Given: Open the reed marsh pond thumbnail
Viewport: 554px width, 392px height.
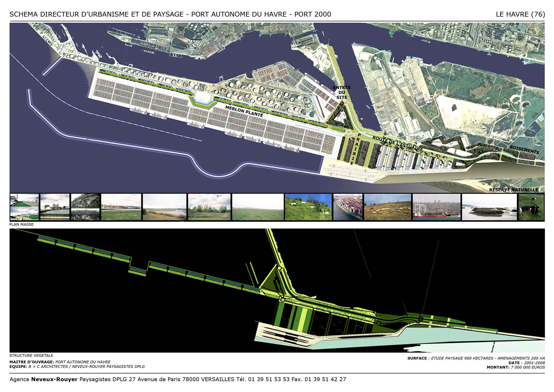Looking at the screenshot, I should (164, 207).
